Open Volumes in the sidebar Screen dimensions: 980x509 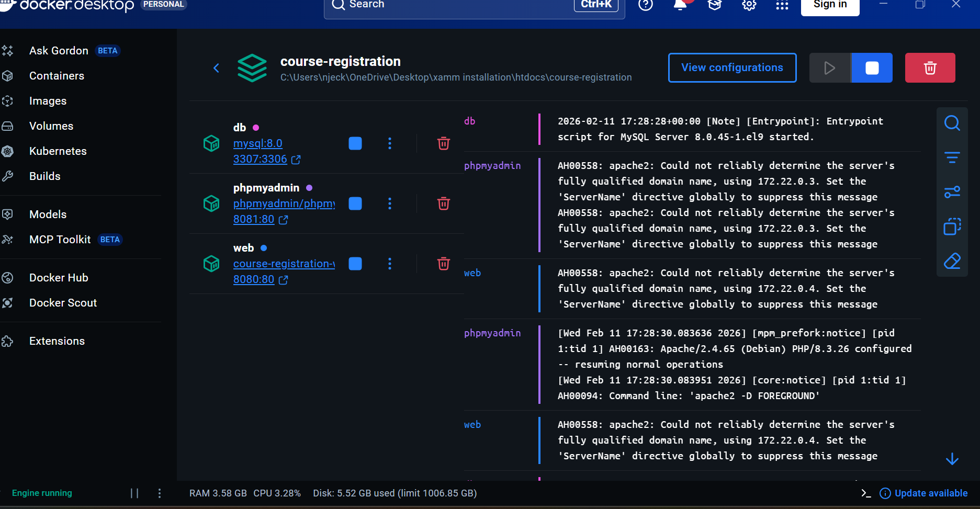point(51,126)
